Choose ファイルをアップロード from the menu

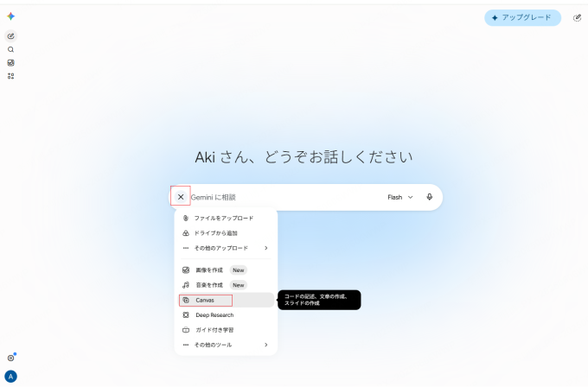pos(226,218)
